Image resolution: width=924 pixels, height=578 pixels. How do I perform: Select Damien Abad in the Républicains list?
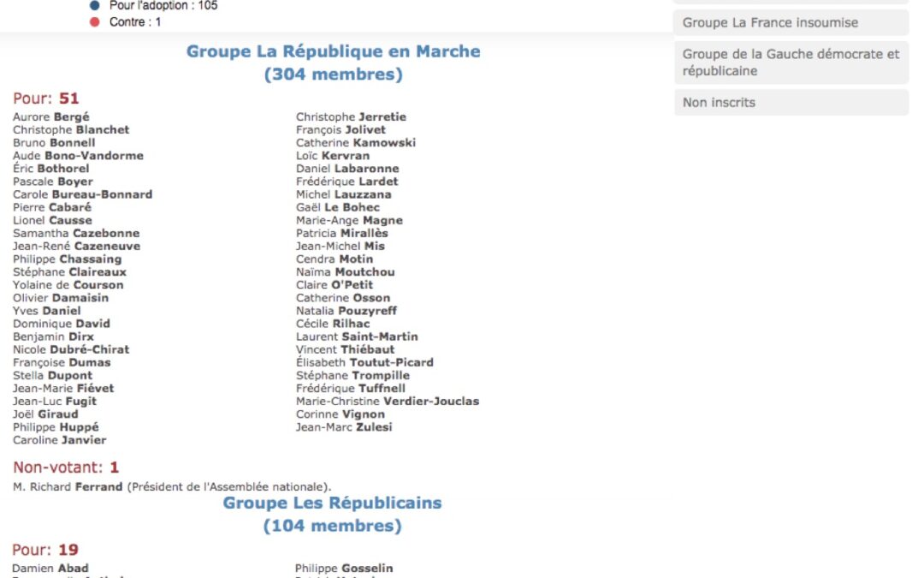[50, 569]
